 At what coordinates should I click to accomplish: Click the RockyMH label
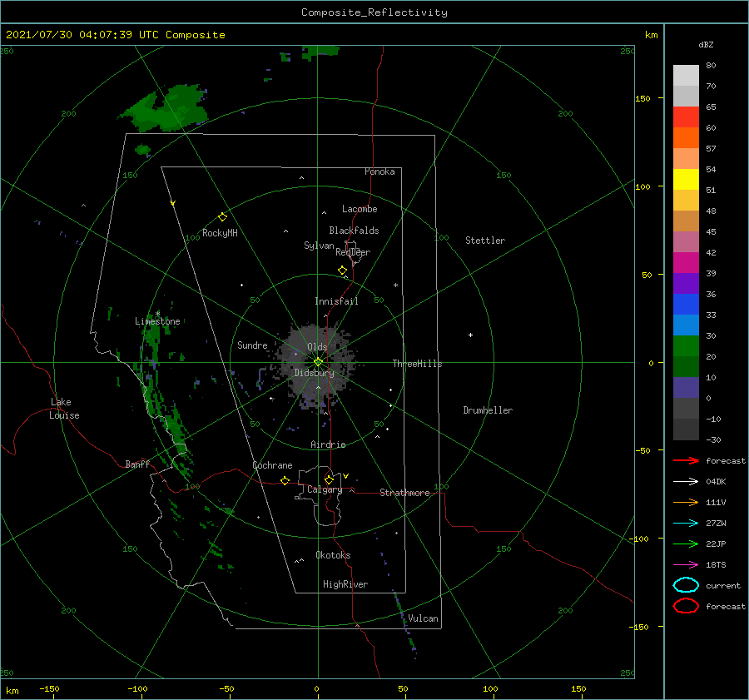pos(220,233)
